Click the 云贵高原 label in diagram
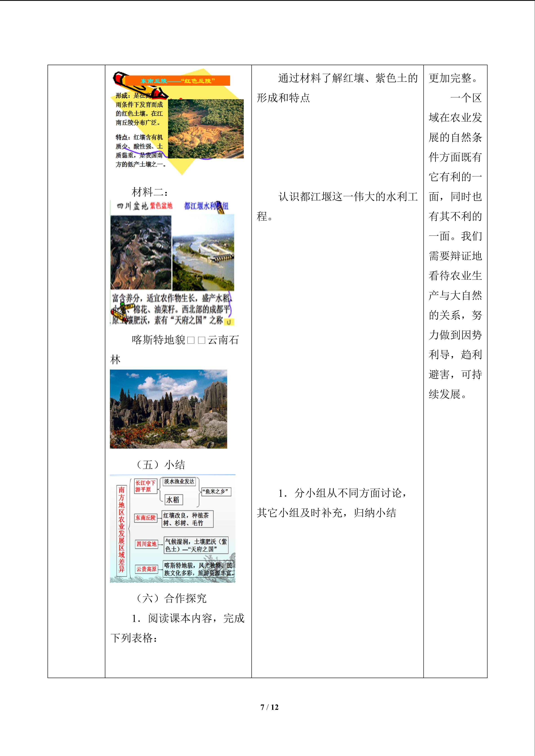 point(146,569)
